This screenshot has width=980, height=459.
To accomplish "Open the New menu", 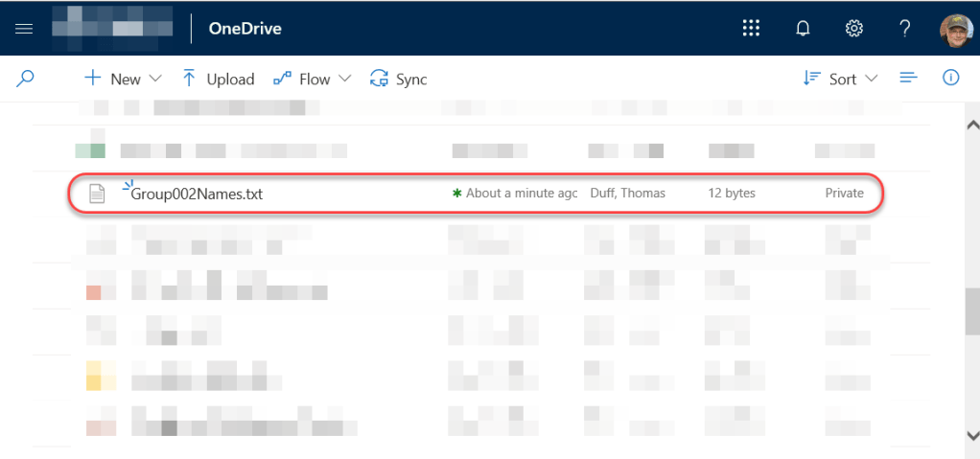I will (123, 79).
